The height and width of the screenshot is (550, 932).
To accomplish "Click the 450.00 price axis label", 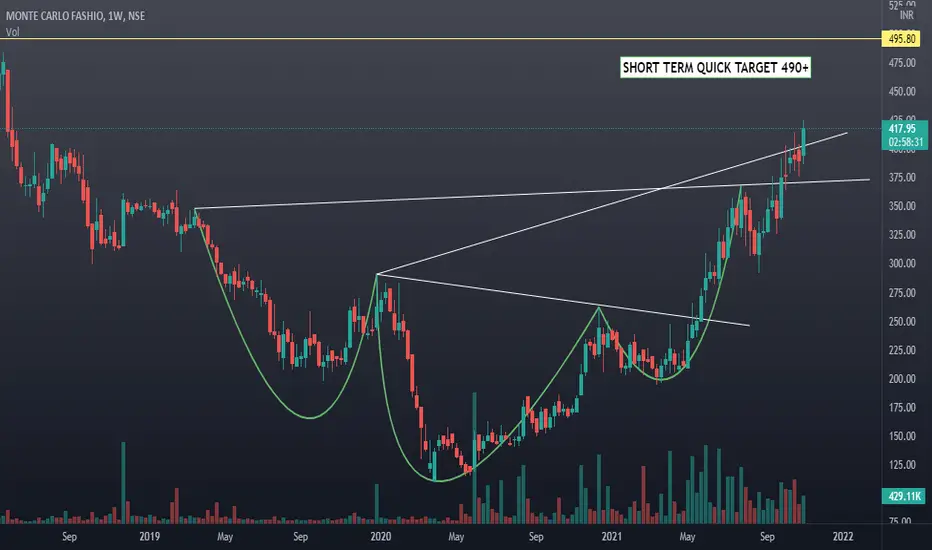I will pos(902,92).
